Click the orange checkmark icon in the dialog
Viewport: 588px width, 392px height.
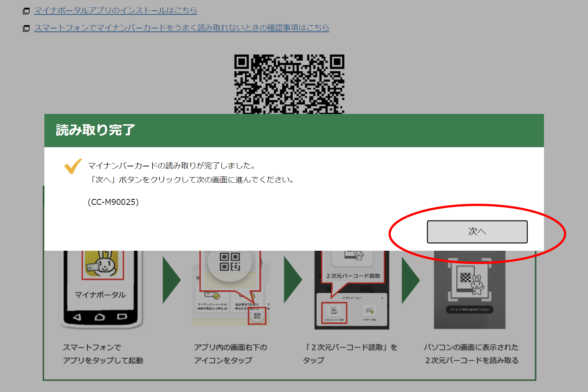tap(73, 166)
